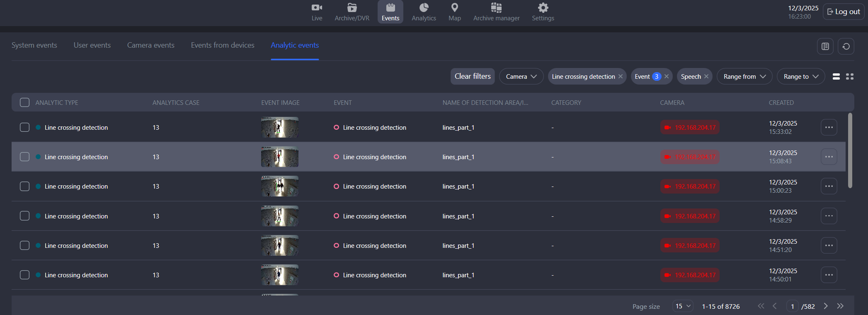Switch to Camera events tab

150,45
